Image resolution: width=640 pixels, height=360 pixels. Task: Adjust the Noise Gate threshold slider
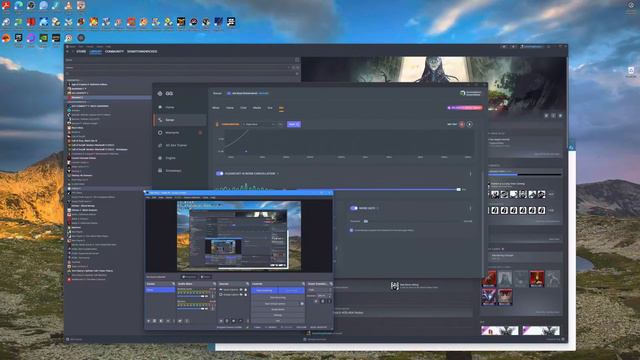pos(366,221)
